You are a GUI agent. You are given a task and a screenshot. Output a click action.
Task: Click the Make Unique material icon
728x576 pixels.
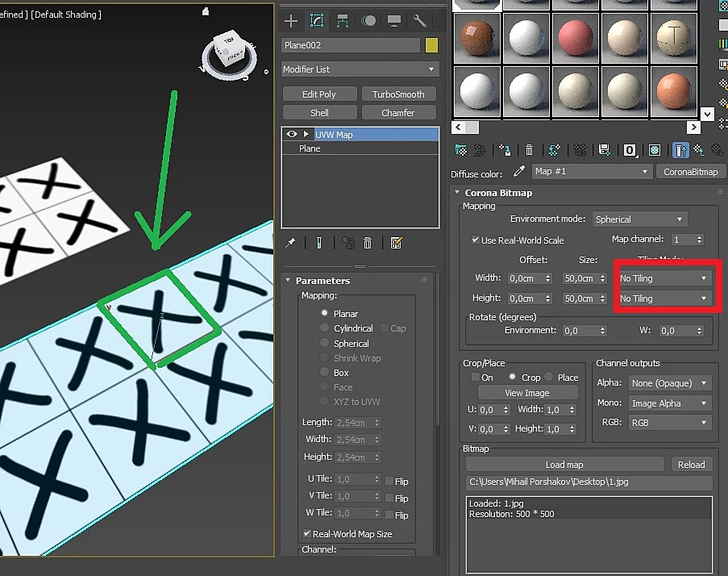click(x=580, y=150)
